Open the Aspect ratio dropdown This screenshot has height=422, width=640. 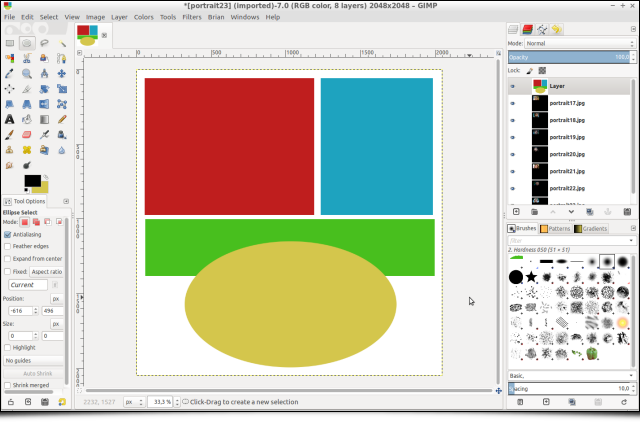[x=47, y=272]
